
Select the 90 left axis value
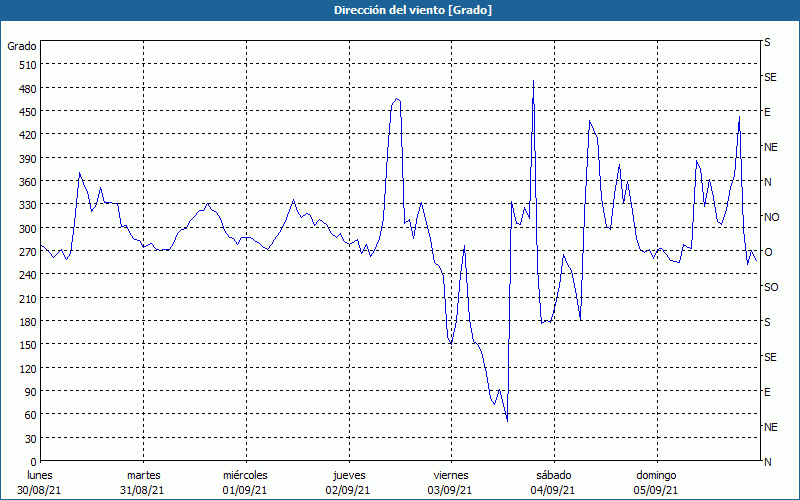31,392
